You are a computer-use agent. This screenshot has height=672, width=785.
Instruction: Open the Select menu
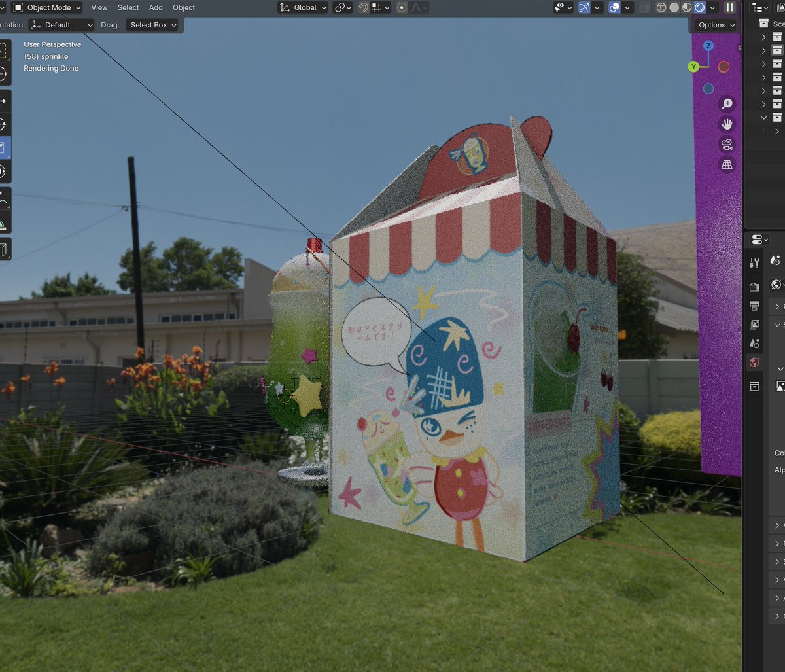128,8
